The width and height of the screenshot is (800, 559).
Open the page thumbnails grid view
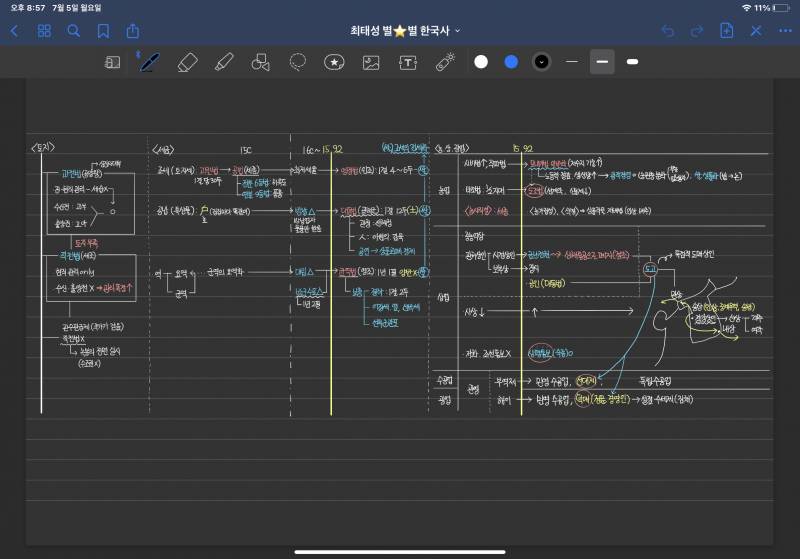pyautogui.click(x=44, y=31)
